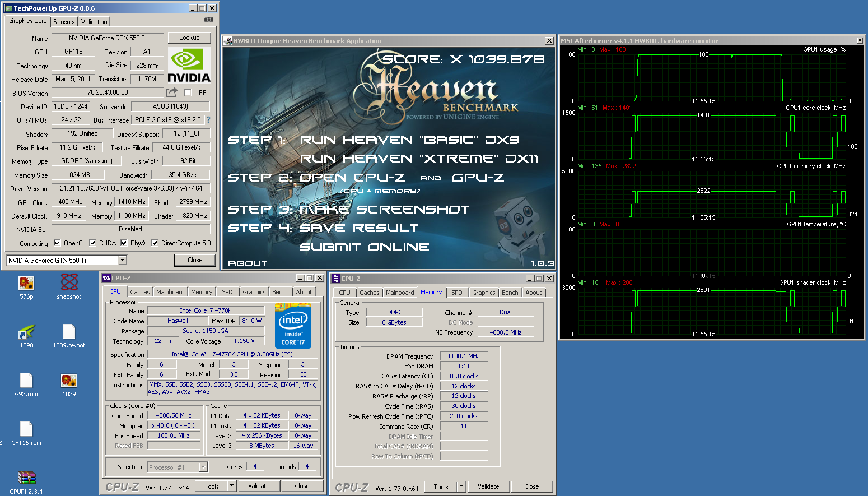Screen dimensions: 868x496
Task: Click the GPU1 usage graph in Afterburner
Action: point(711,77)
